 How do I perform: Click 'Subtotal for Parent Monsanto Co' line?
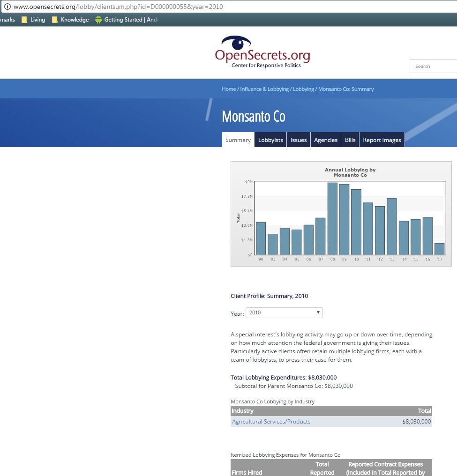click(x=294, y=386)
